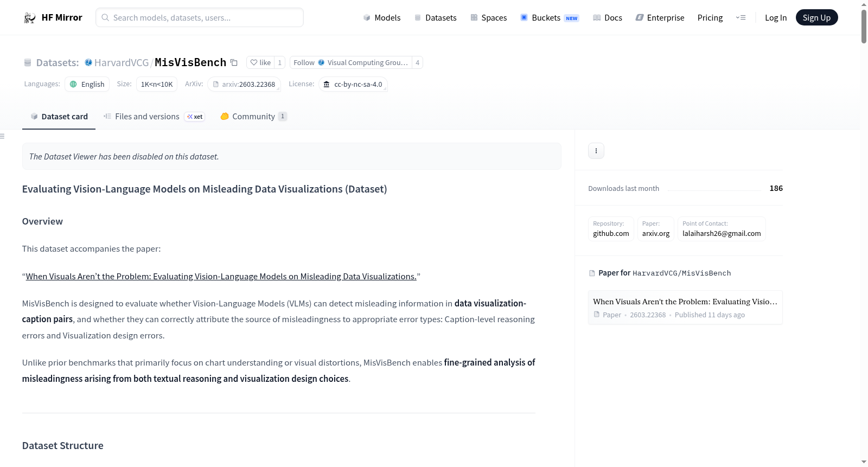Viewport: 868px width, 467px height.
Task: Click the Downloads last month value 186
Action: [x=776, y=188]
